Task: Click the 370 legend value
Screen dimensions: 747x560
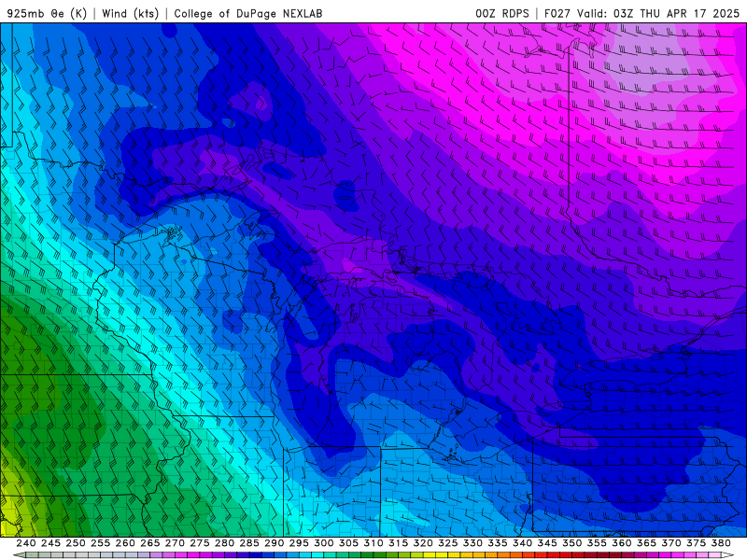Action: tap(671, 543)
